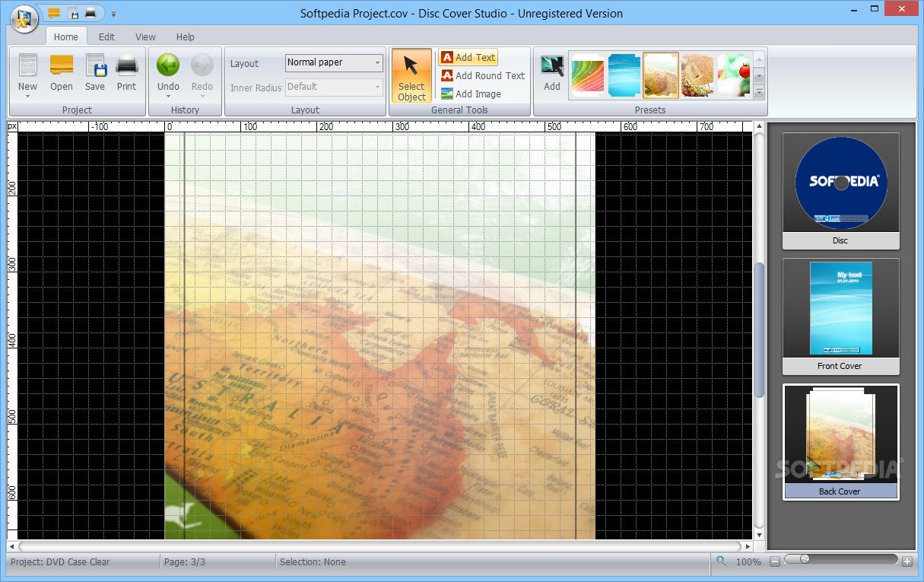The height and width of the screenshot is (582, 924).
Task: Click the zoom slider handle
Action: (x=804, y=559)
